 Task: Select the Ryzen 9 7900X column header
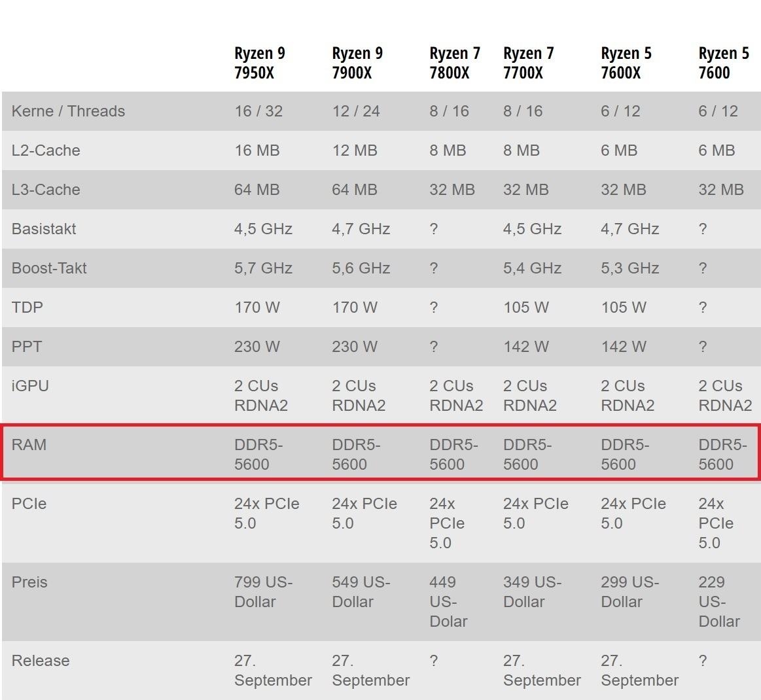pos(357,63)
